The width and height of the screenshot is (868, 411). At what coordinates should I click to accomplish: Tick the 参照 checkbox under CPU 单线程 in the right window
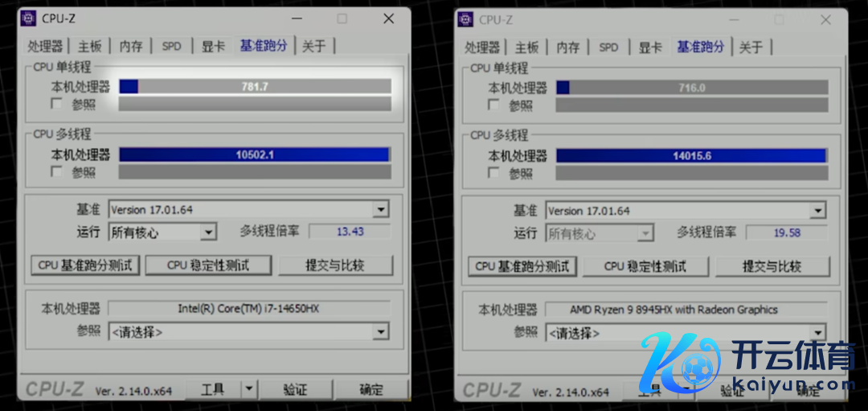(x=493, y=105)
